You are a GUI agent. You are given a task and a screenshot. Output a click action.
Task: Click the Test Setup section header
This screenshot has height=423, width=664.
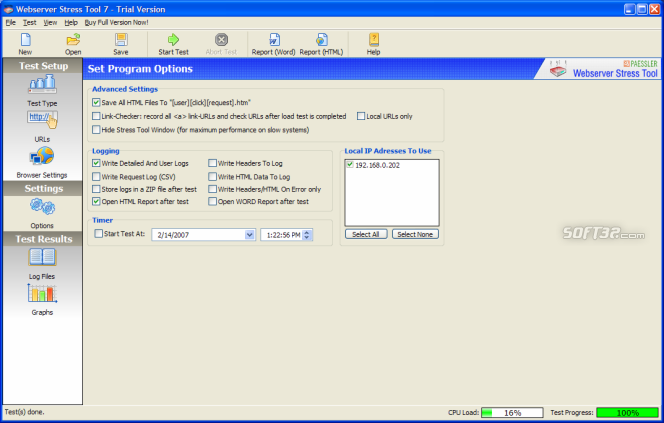[43, 66]
